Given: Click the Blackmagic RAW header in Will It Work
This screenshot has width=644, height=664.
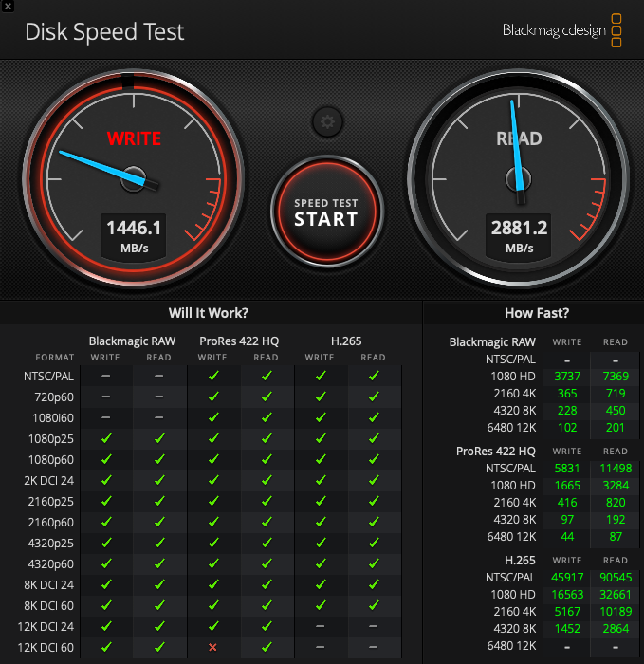Looking at the screenshot, I should (x=132, y=341).
